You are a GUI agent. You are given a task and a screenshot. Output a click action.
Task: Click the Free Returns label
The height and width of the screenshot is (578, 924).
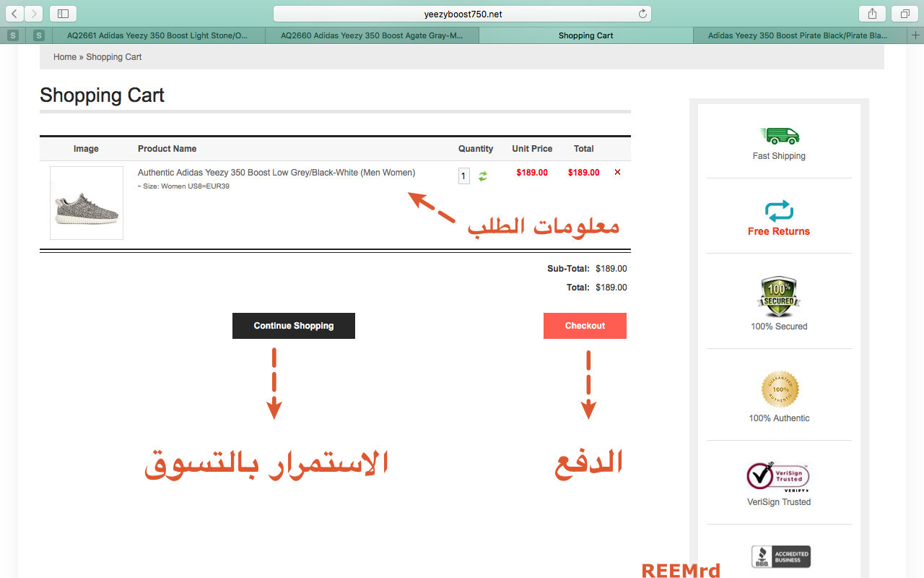[x=779, y=231]
